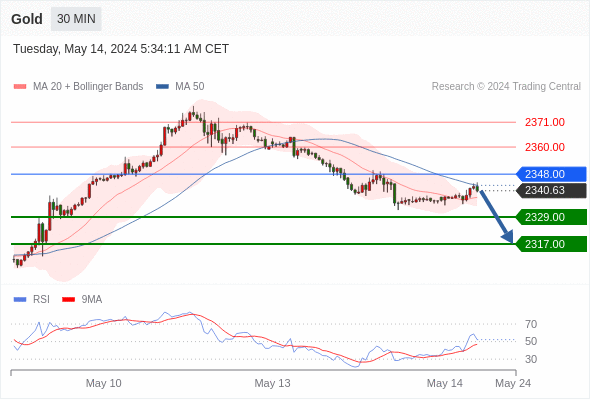Click the 30 MIN timeframe badge
590x400 pixels.
[x=76, y=19]
